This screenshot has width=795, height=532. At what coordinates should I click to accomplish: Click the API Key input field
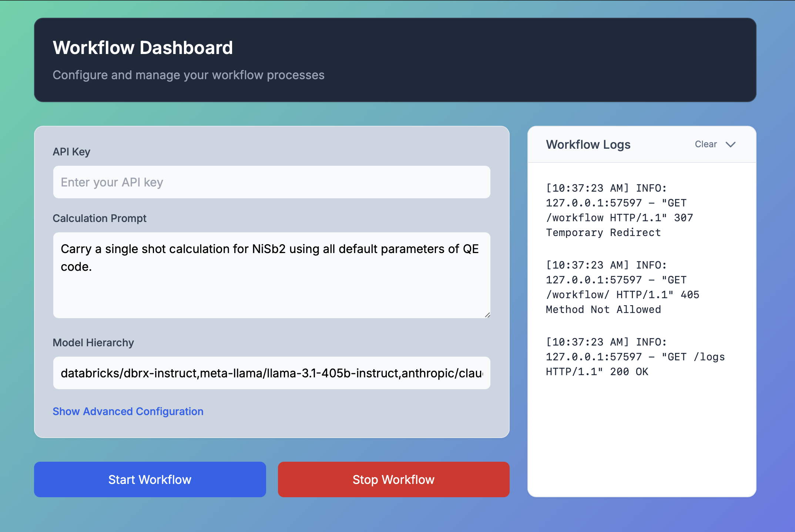[x=272, y=182]
